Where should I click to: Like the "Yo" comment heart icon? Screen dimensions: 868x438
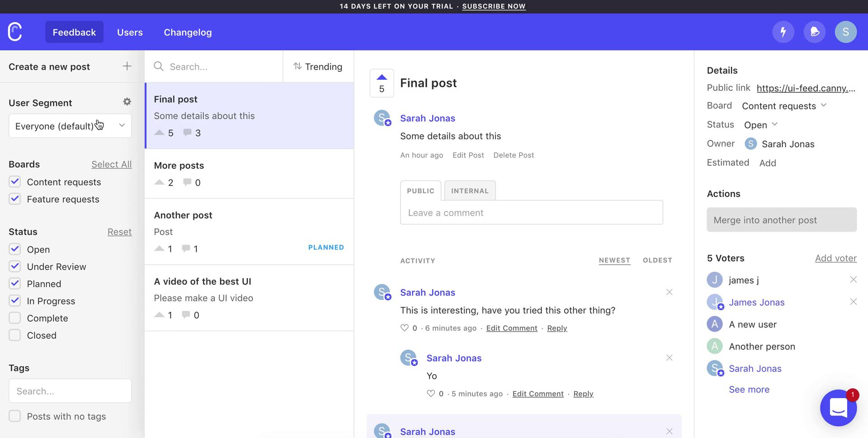click(431, 394)
